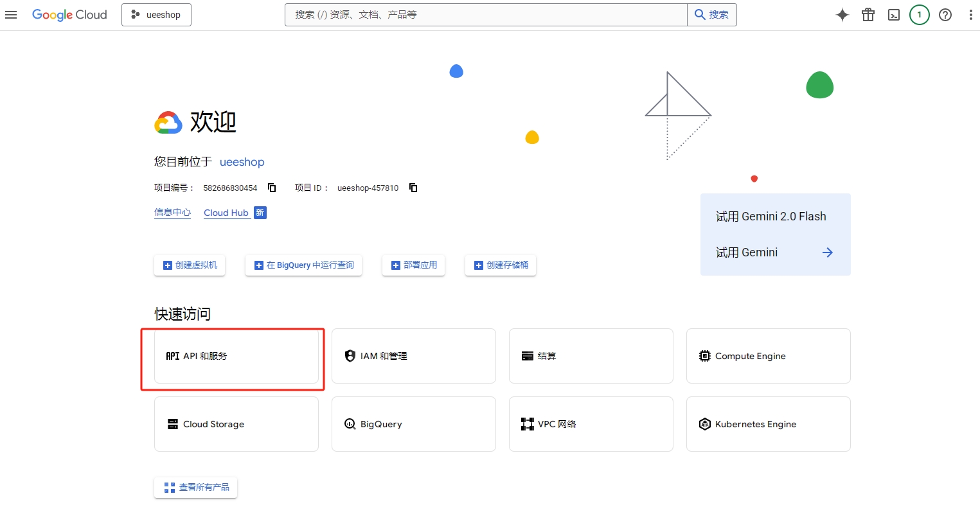Open the 信息中心 link
980x505 pixels.
[173, 213]
